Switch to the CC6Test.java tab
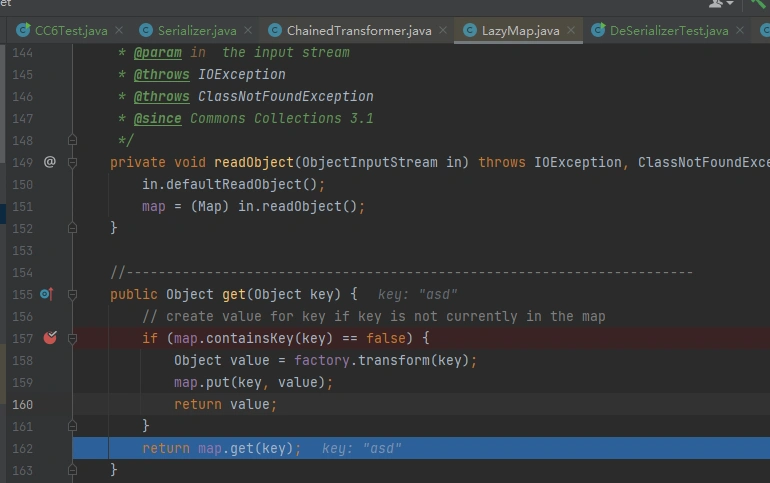 [70, 31]
